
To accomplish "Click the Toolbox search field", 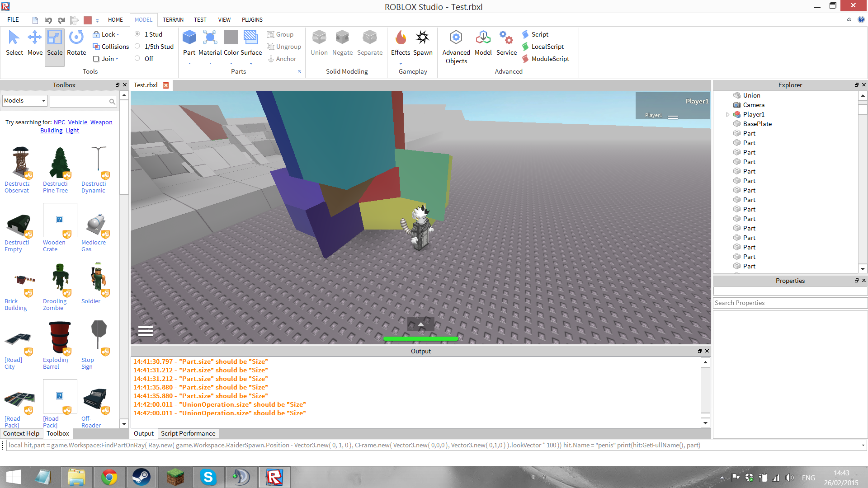I will pos(80,101).
